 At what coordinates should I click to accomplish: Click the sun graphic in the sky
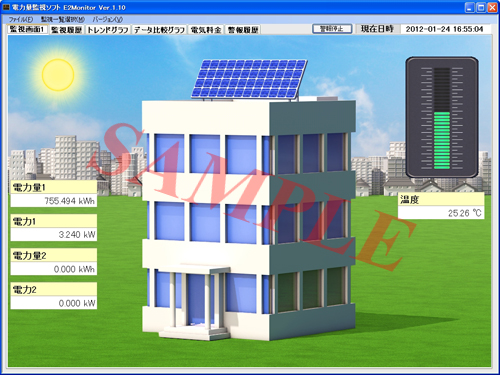pyautogui.click(x=58, y=75)
